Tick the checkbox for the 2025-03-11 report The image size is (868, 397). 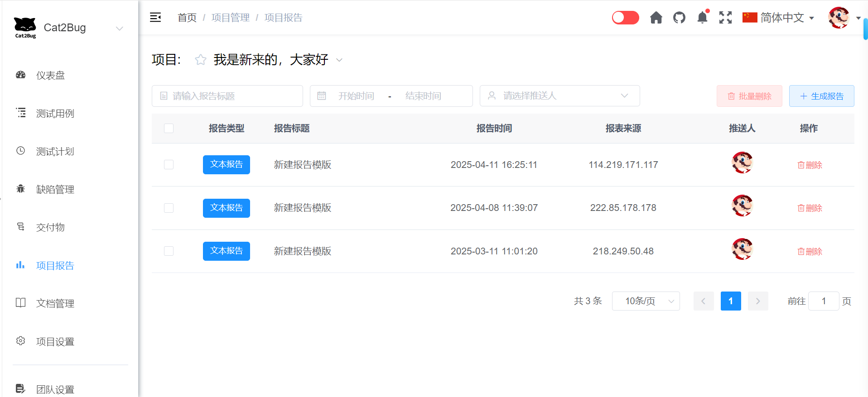click(169, 251)
